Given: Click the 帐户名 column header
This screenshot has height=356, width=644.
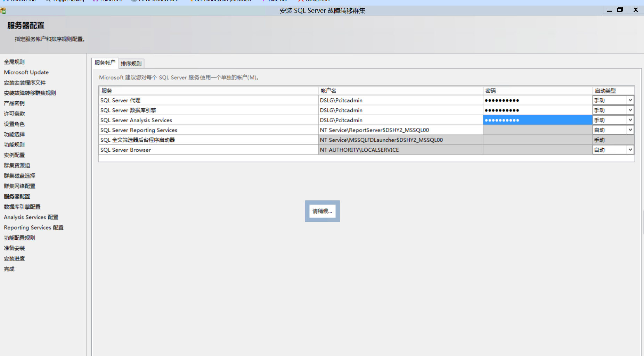Looking at the screenshot, I should tap(400, 91).
